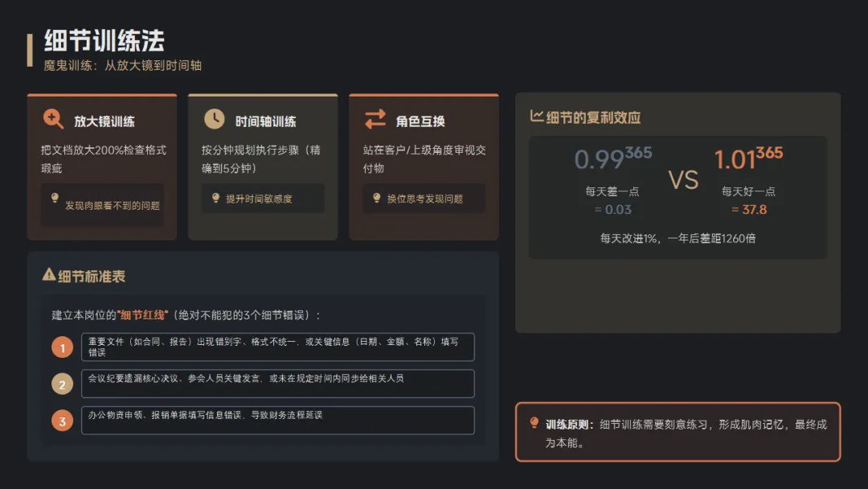Click the chart icon next to 细节的复利效应

[x=536, y=116]
